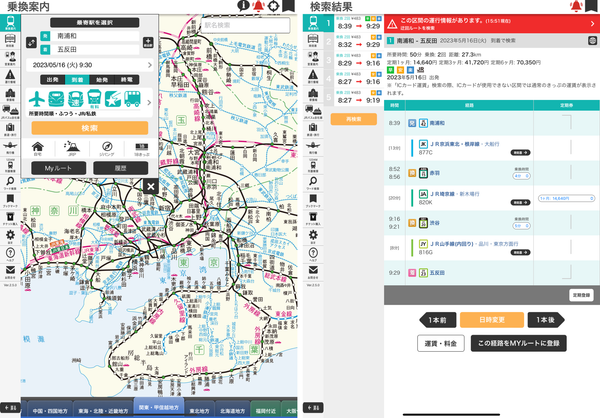Click the locate crosshair icon at top
The height and width of the screenshot is (418, 600).
(x=273, y=6)
